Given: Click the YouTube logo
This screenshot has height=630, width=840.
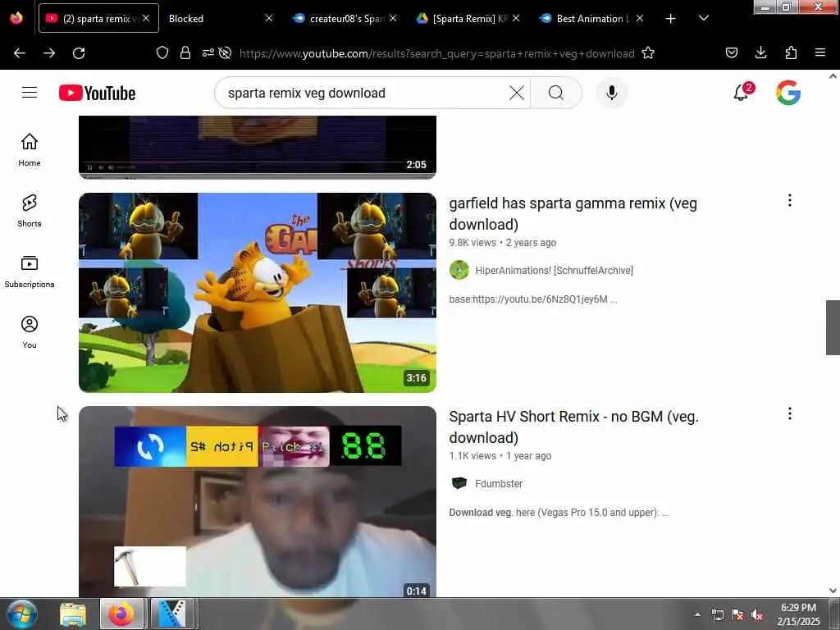Looking at the screenshot, I should click(97, 93).
